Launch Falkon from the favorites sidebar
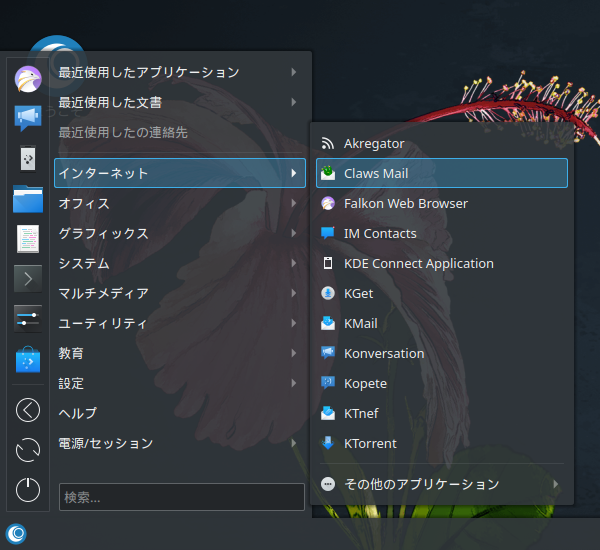This screenshot has width=600, height=550. pos(28,79)
